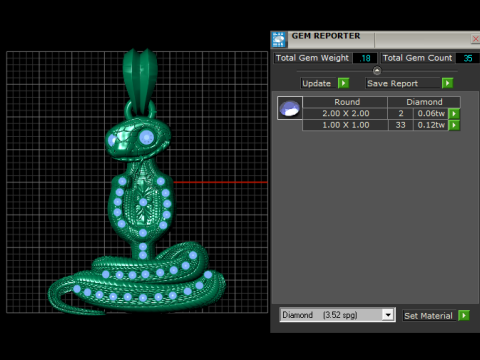The width and height of the screenshot is (480, 360).
Task: Click the Set Material label
Action: click(429, 315)
